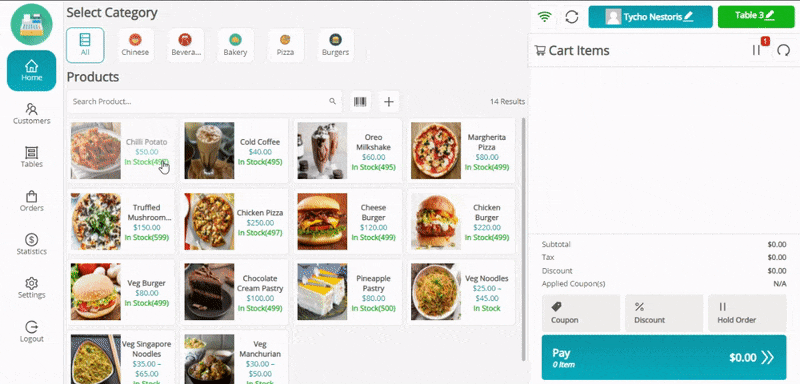View Orders from the sidebar
This screenshot has height=384, width=800.
pos(32,201)
